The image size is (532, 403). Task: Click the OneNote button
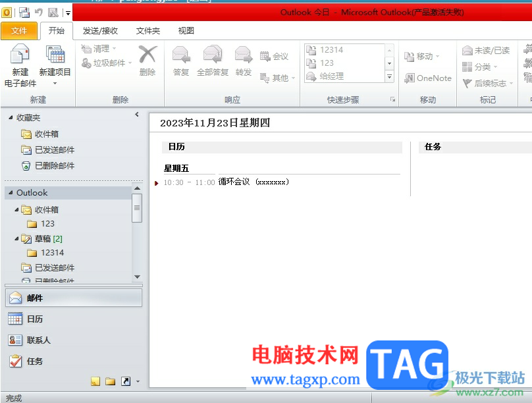(428, 78)
